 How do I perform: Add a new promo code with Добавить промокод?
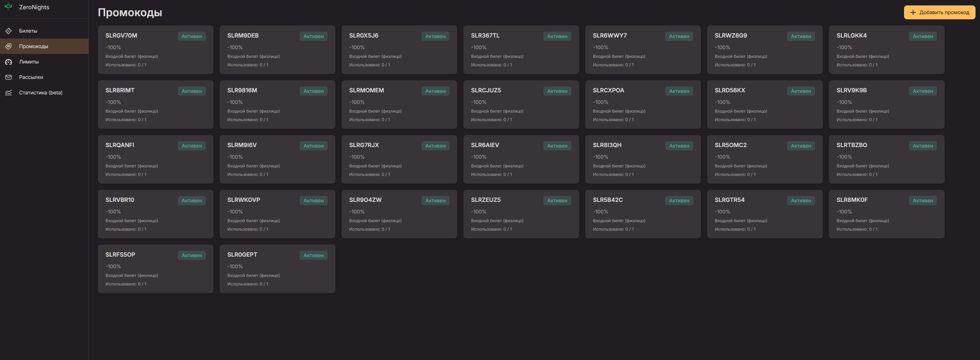939,13
